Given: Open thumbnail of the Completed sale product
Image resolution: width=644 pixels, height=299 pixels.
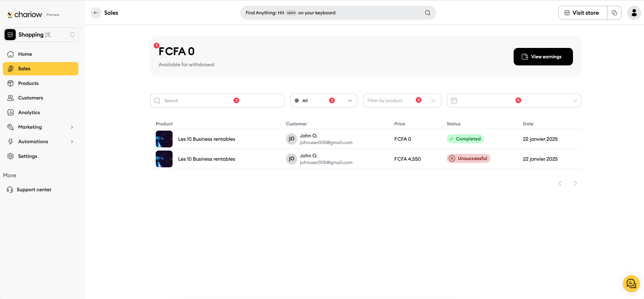Looking at the screenshot, I should pyautogui.click(x=164, y=139).
